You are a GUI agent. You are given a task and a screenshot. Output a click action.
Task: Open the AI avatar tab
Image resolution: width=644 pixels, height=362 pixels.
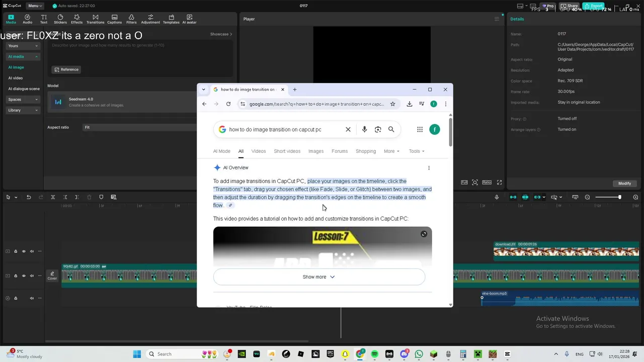pos(189,19)
